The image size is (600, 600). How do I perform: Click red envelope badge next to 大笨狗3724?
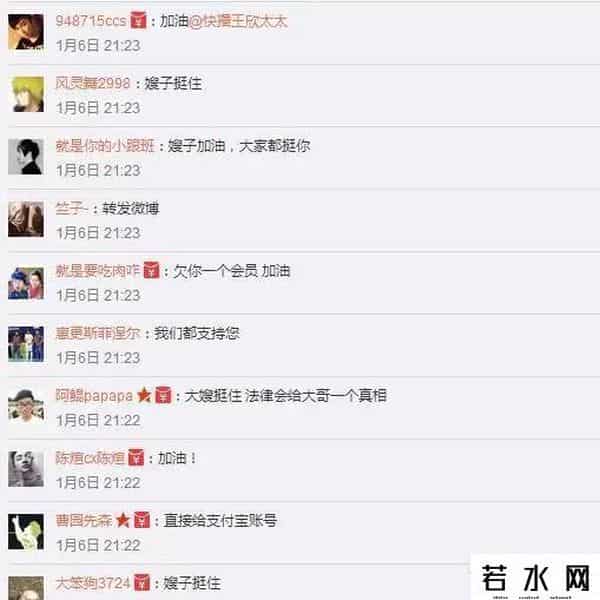tap(142, 582)
